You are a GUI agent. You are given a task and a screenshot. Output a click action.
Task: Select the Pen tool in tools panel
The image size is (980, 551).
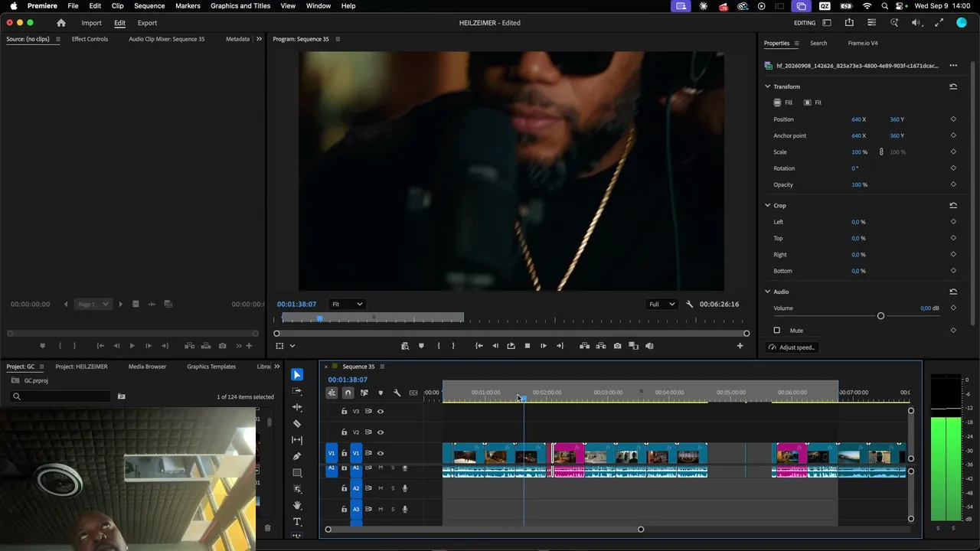tap(297, 456)
